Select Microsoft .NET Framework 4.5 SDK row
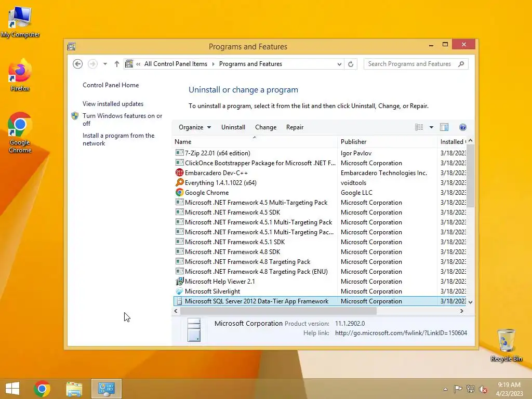532x399 pixels. pos(320,212)
